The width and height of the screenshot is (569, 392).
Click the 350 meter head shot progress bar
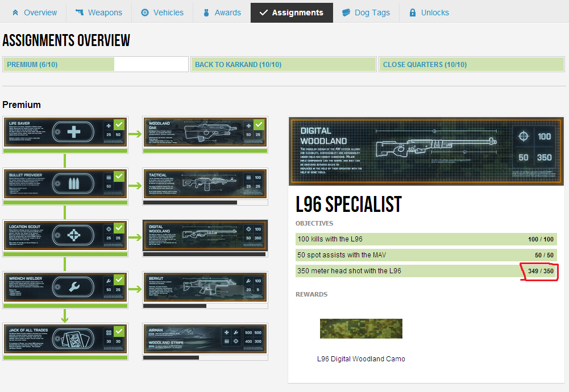click(426, 271)
